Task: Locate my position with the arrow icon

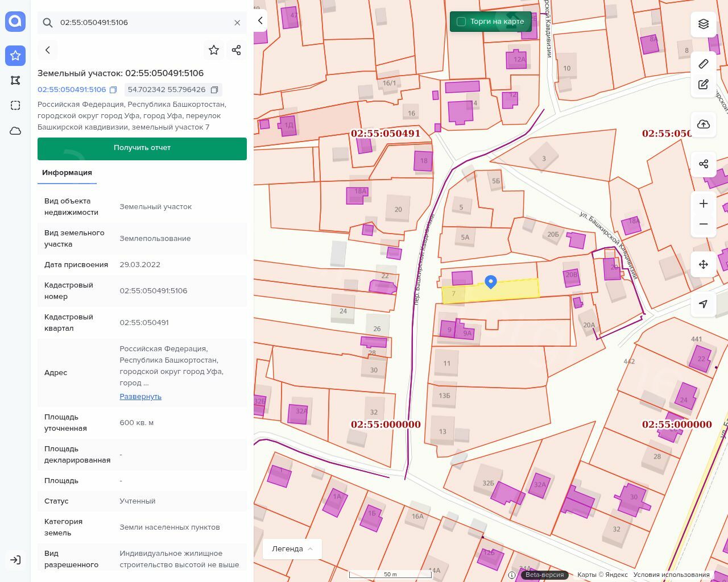Action: (x=704, y=304)
